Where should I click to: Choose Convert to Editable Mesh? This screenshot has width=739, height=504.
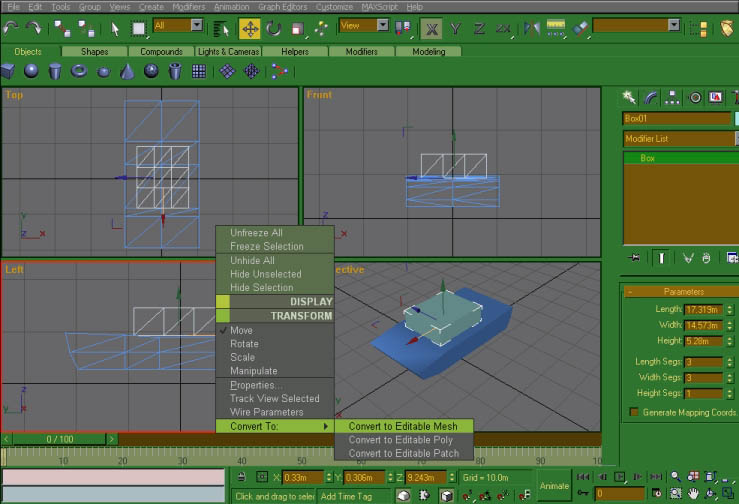[x=403, y=426]
